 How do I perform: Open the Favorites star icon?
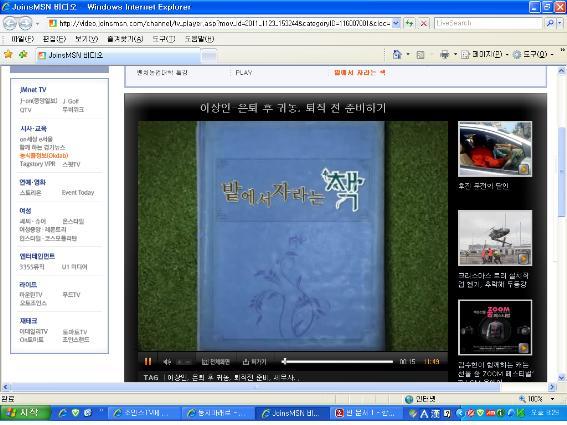click(x=8, y=54)
